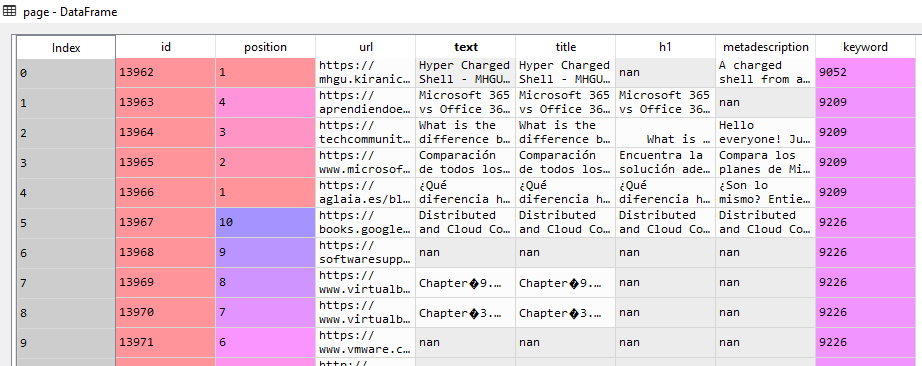922x366 pixels.
Task: Select id cell 13969
Action: tap(166, 283)
